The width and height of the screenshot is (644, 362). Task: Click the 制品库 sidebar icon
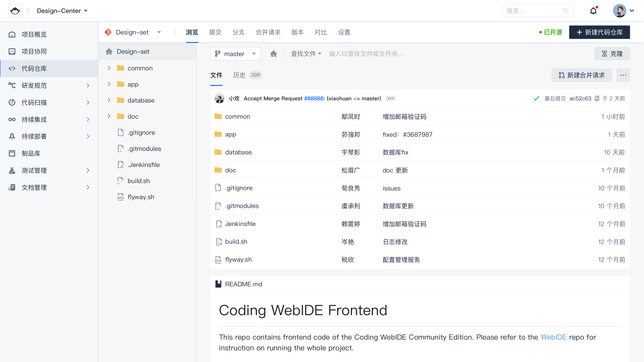(12, 153)
